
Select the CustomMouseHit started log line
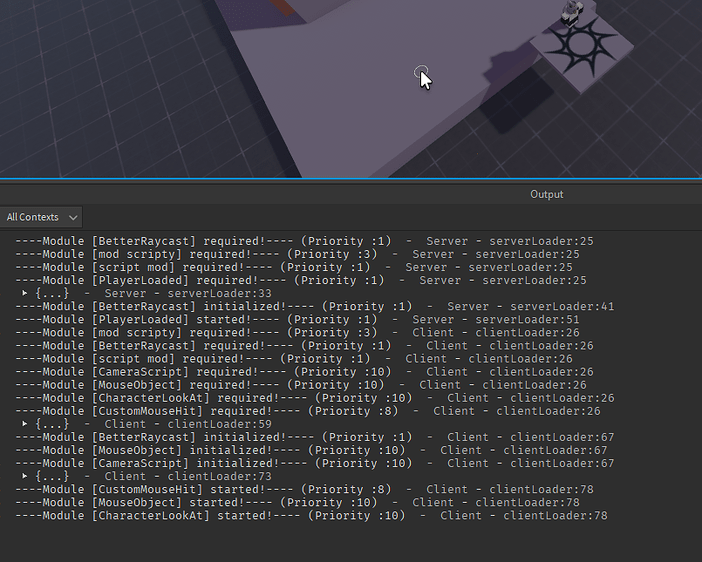(304, 489)
